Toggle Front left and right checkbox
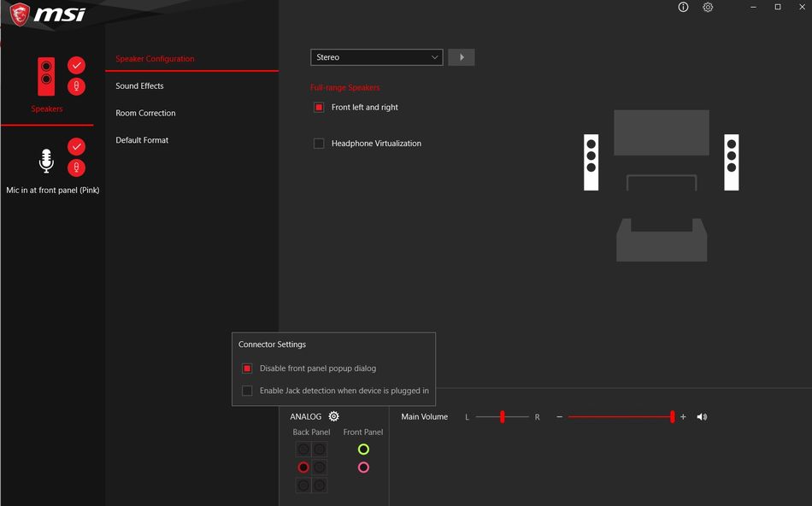 [319, 107]
